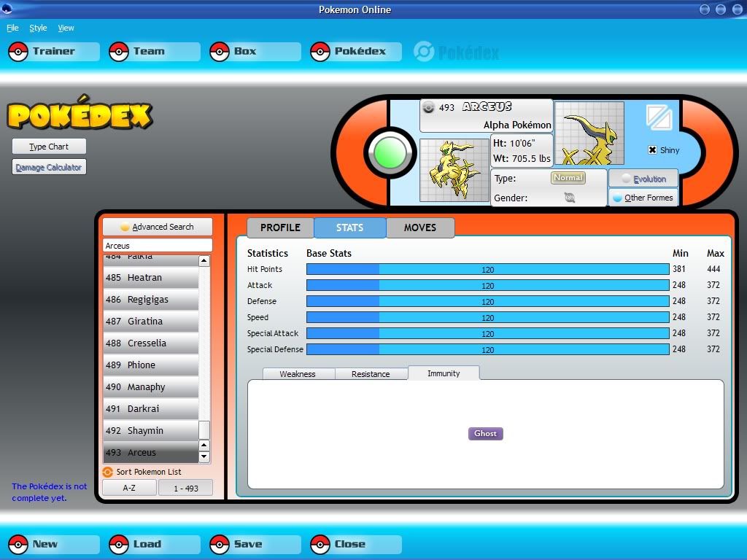Click the Arceus front sprite image
Image resolution: width=747 pixels, height=560 pixels.
(454, 170)
